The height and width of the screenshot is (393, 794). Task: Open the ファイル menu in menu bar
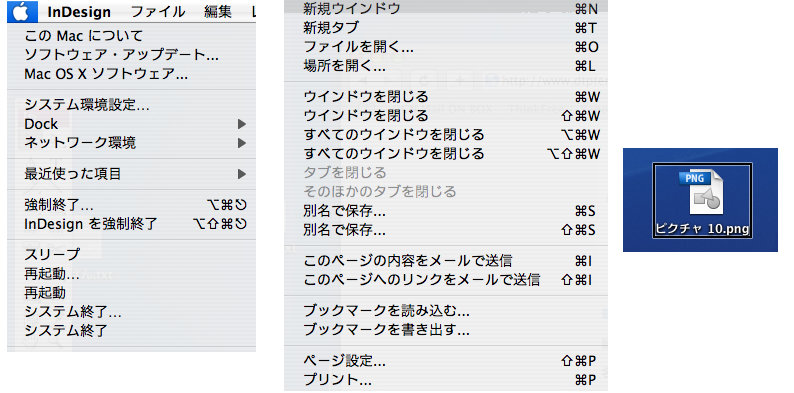(x=157, y=12)
